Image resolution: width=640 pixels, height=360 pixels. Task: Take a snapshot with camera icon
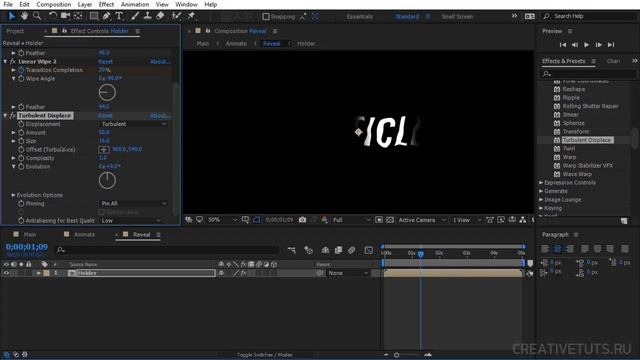click(302, 220)
